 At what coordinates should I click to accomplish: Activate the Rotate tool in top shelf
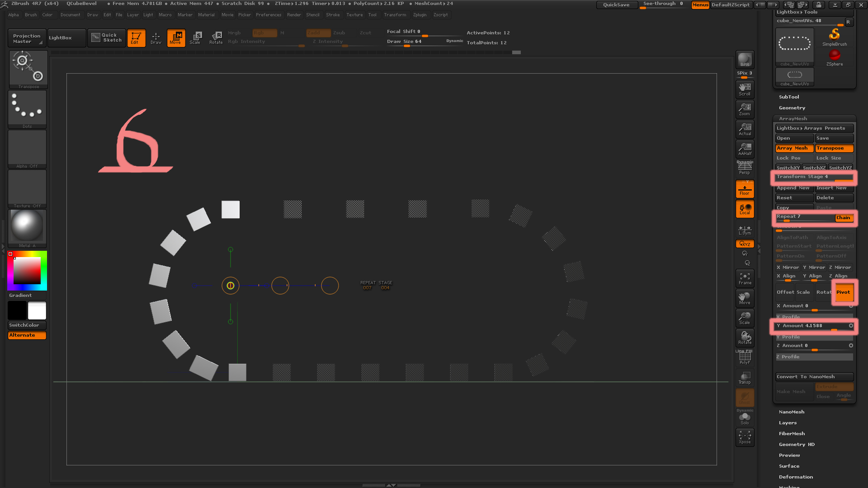216,38
